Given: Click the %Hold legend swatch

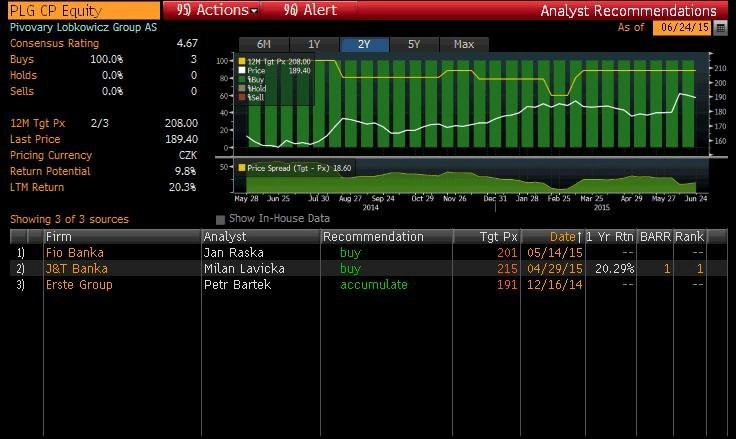Looking at the screenshot, I should tap(242, 88).
